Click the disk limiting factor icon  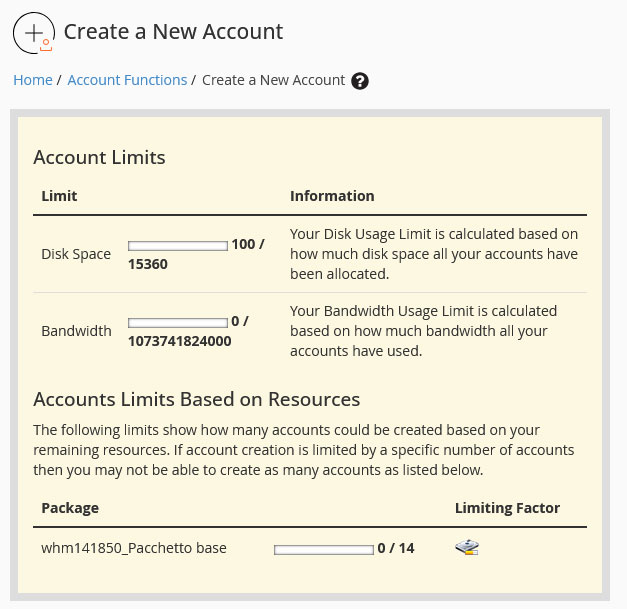point(467,548)
